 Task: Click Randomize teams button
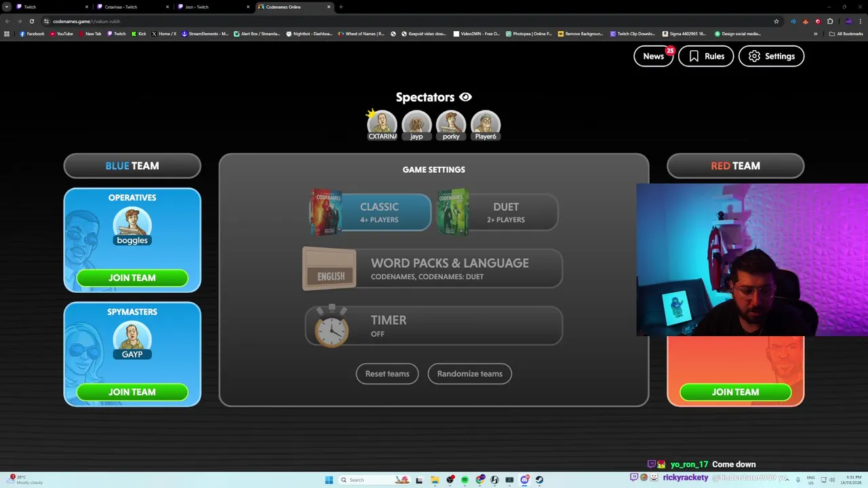[470, 373]
